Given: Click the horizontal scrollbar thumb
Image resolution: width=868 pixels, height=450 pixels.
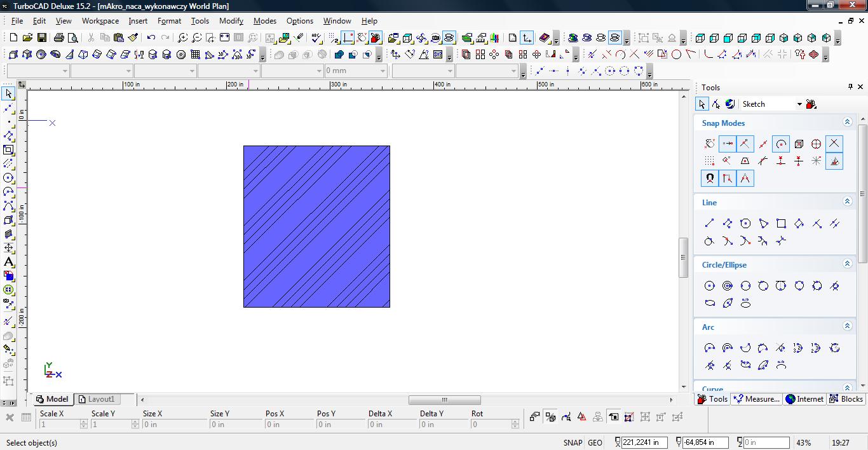Looking at the screenshot, I should pyautogui.click(x=444, y=400).
